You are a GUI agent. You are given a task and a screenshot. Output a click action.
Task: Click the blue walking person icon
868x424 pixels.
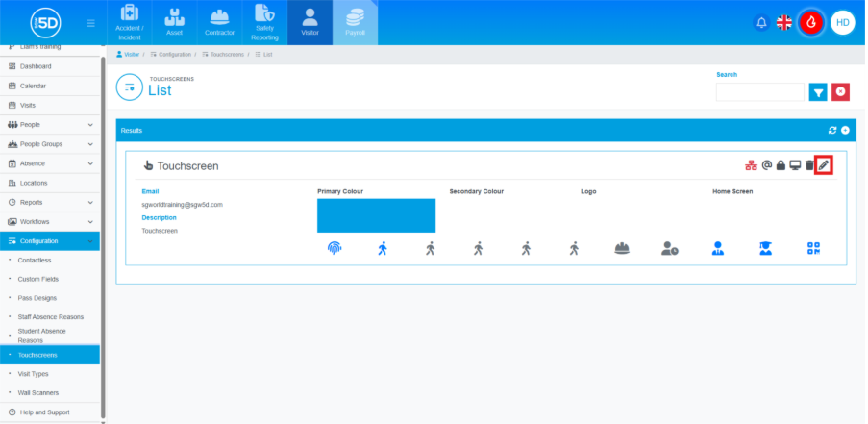tap(383, 248)
